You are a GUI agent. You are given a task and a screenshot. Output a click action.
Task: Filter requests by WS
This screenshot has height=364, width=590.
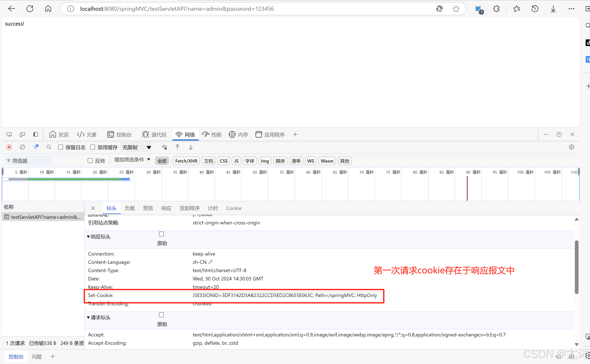[x=311, y=161]
